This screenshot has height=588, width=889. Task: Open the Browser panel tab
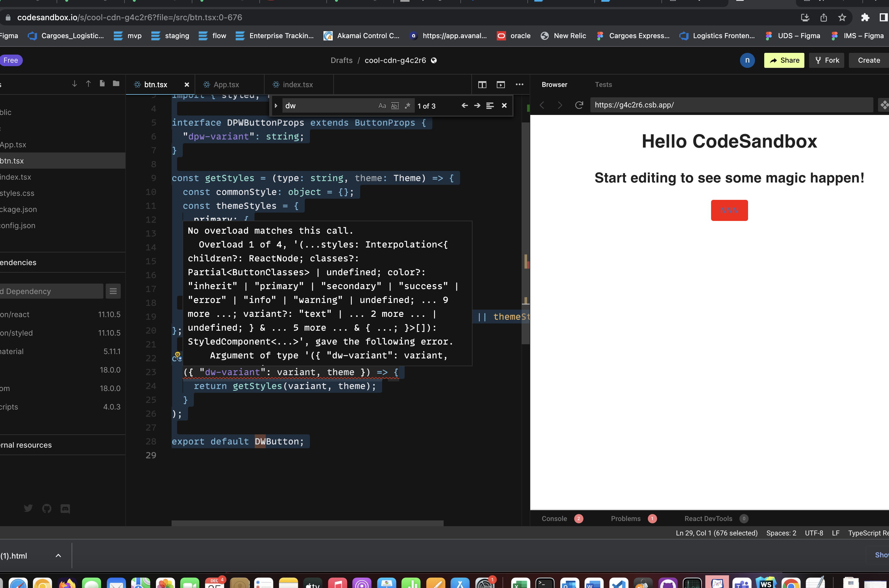tap(554, 84)
